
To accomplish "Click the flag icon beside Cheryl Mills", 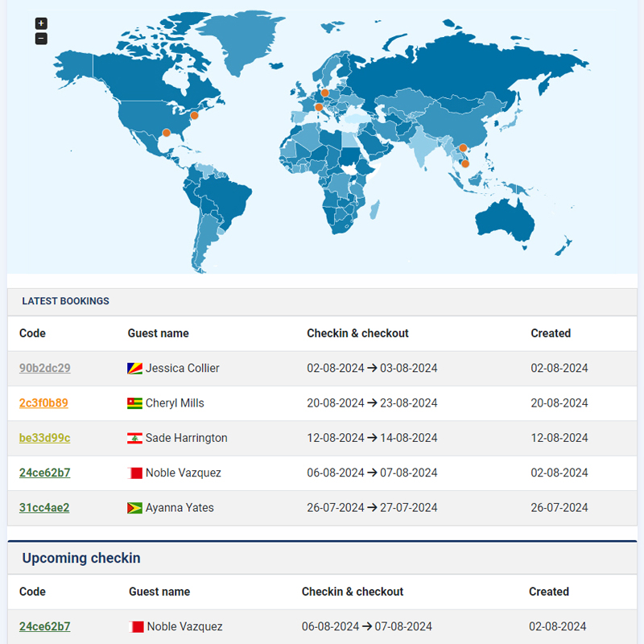I will [134, 403].
